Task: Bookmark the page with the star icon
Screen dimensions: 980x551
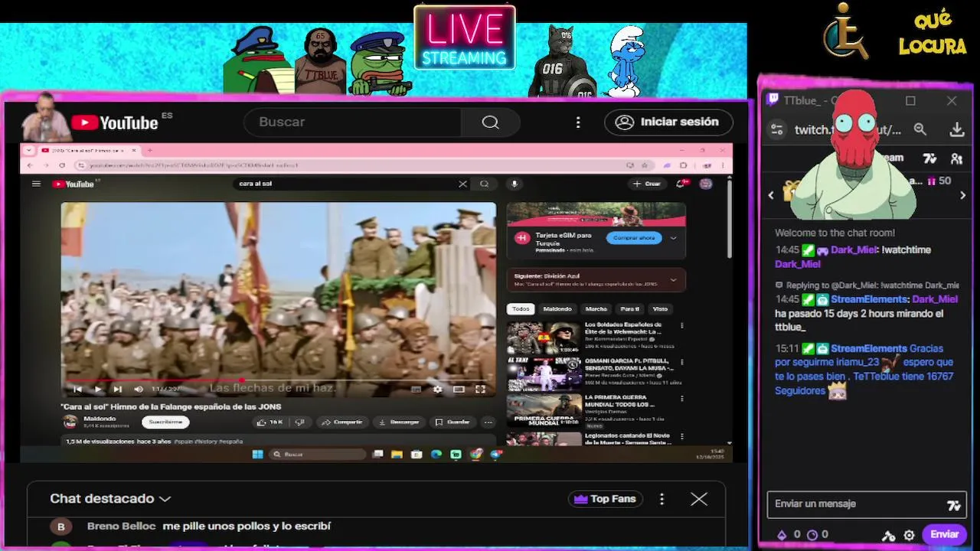Action: (x=645, y=165)
